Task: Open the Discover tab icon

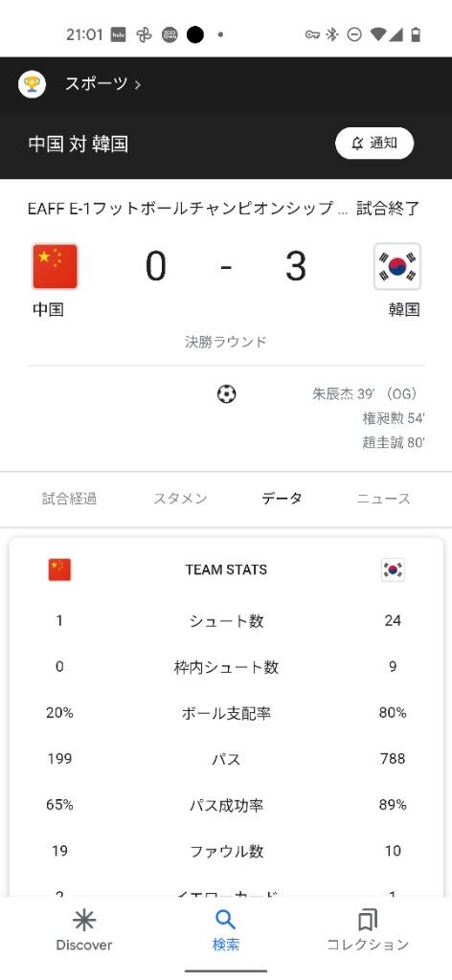Action: pos(83,920)
